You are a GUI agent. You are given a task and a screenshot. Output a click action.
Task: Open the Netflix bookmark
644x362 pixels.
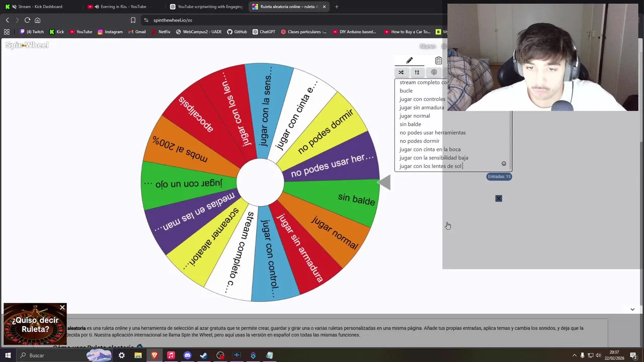(161, 32)
